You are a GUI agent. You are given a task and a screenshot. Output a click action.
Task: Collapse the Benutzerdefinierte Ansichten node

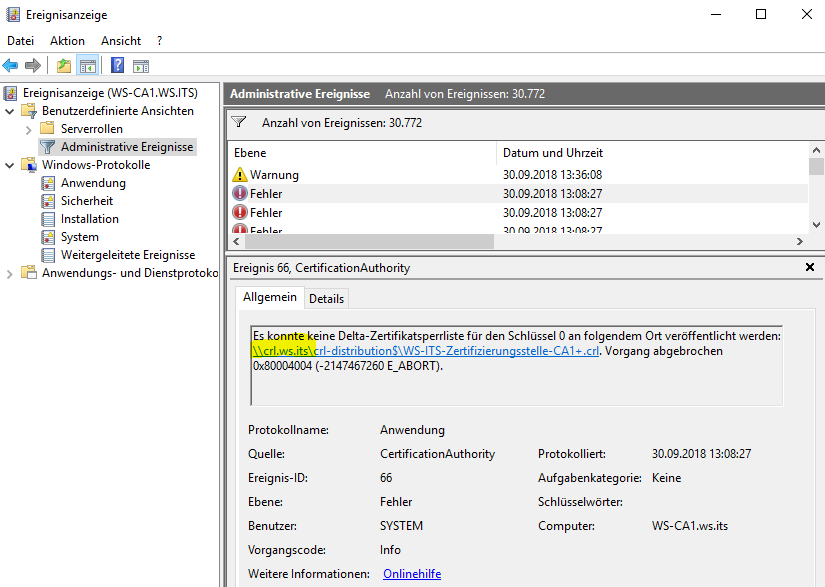(9, 112)
